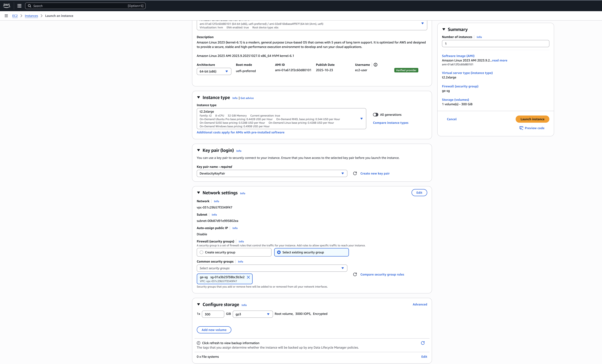Remove the ge-sg security group tag
The image size is (602, 364).
coord(248,277)
